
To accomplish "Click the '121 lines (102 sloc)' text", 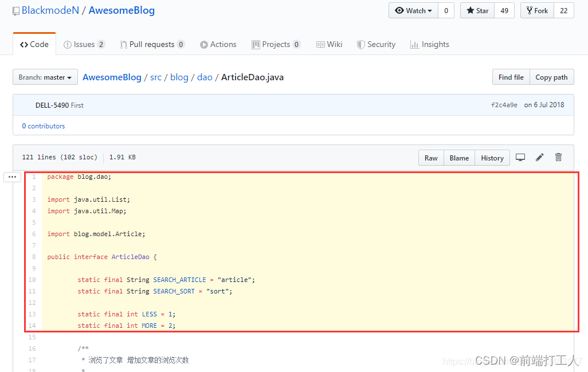I will pyautogui.click(x=60, y=157).
